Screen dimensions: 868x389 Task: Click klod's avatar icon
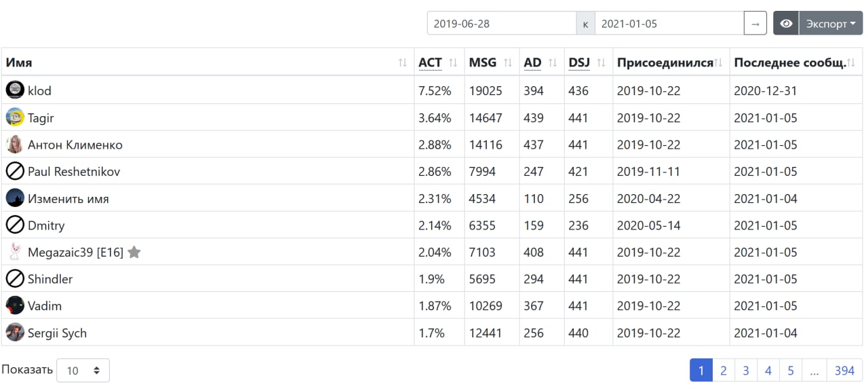15,90
